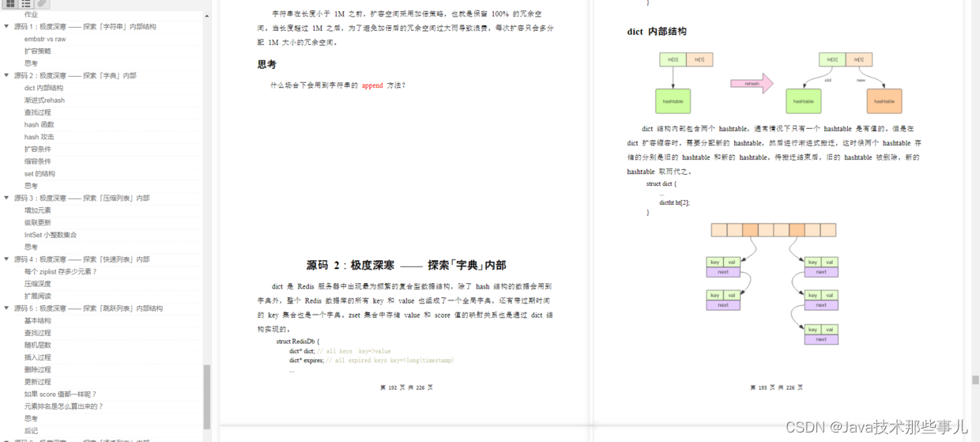Viewport: 980px width, 442px height.
Task: Go to embstr vs raw entry
Action: point(45,39)
